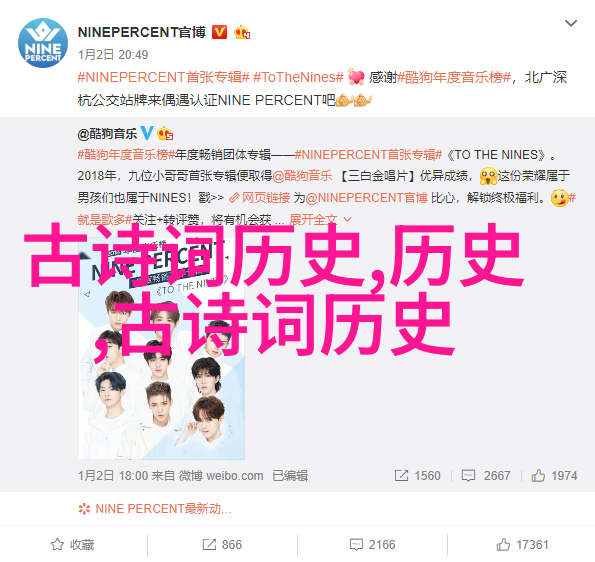Like the post showing 17361 likes
Viewport: 595px width, 562px height.
pyautogui.click(x=523, y=545)
